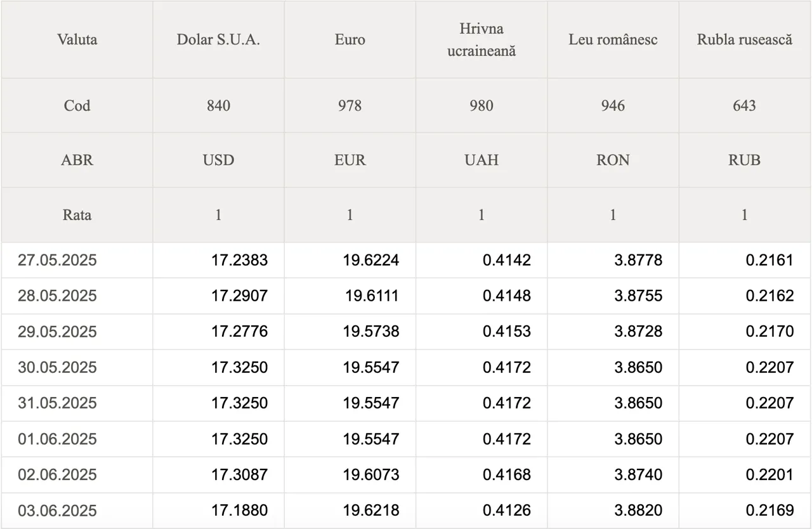The height and width of the screenshot is (529, 812).
Task: Select the code 643 cell
Action: pyautogui.click(x=745, y=105)
